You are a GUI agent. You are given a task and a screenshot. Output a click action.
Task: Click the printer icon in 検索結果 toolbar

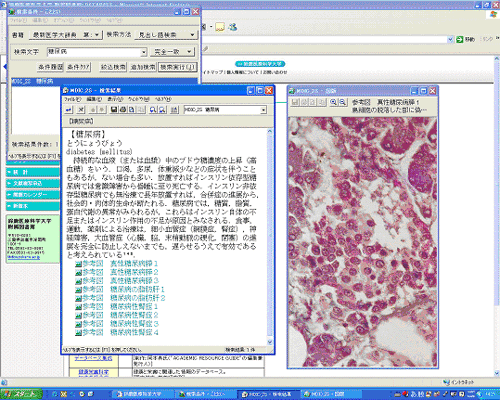pos(123,110)
